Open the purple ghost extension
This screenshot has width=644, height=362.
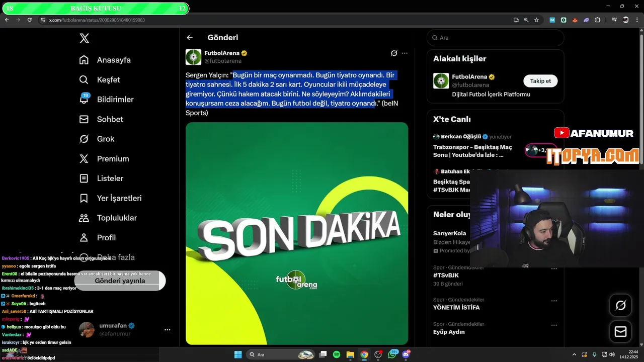pos(586,20)
